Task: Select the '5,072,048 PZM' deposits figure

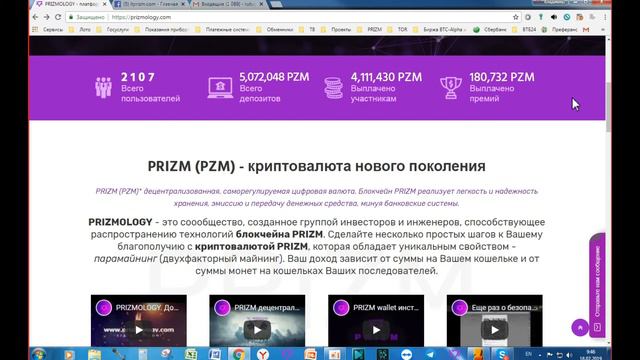Action: click(274, 77)
